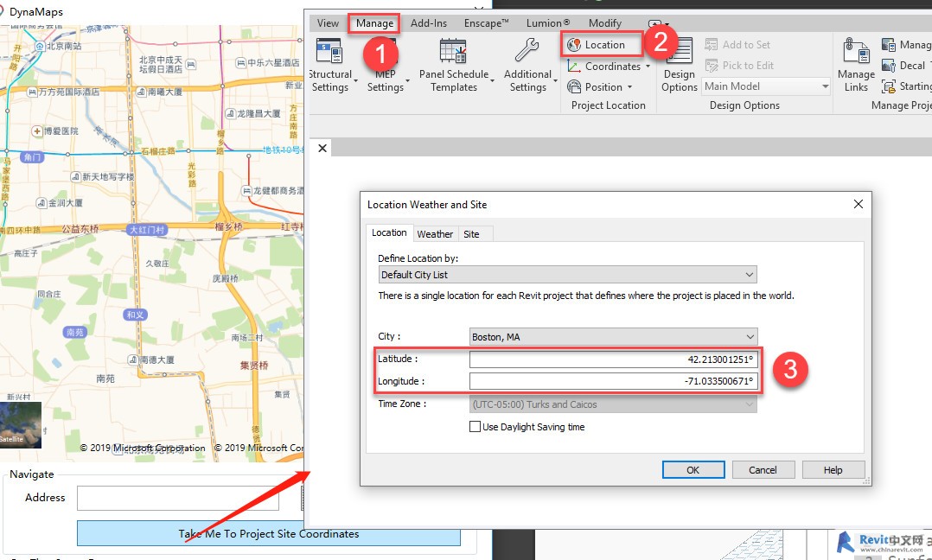Expand Additional Settings dropdown arrow

coord(555,80)
